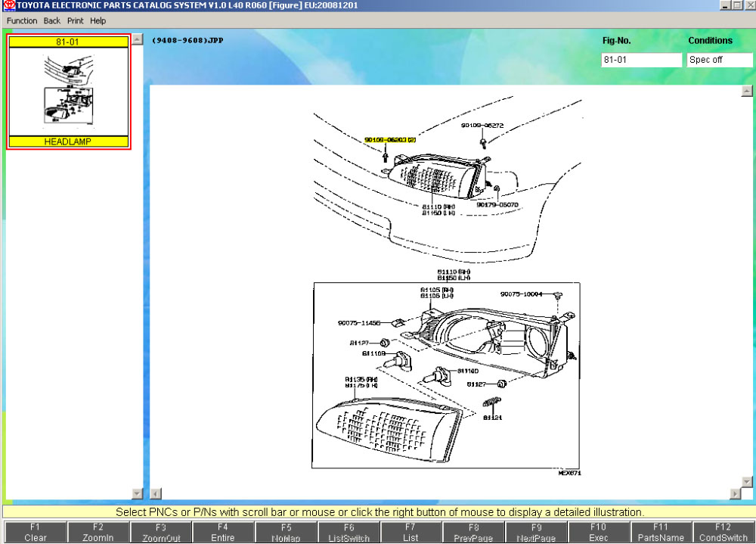
Task: Click part number 90179-06070 in diagram
Action: click(x=497, y=204)
